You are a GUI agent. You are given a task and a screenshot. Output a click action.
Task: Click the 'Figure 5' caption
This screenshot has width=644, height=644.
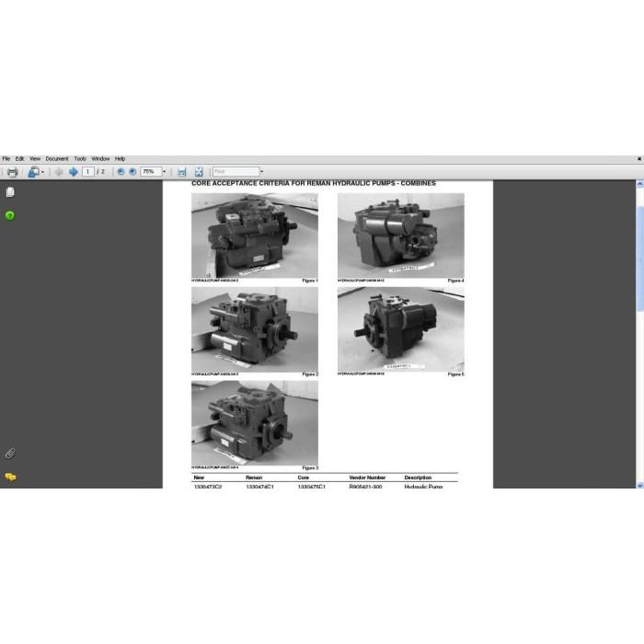456,374
